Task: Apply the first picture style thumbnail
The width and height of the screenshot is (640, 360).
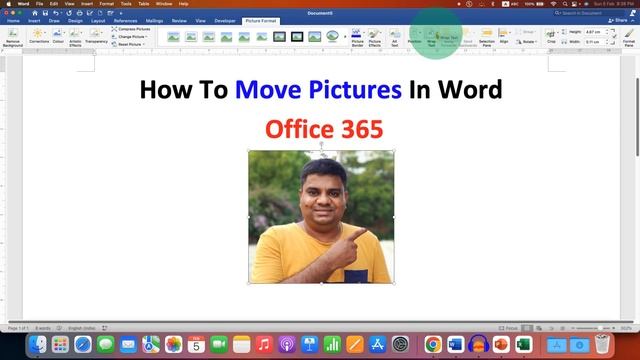Action: (173, 37)
